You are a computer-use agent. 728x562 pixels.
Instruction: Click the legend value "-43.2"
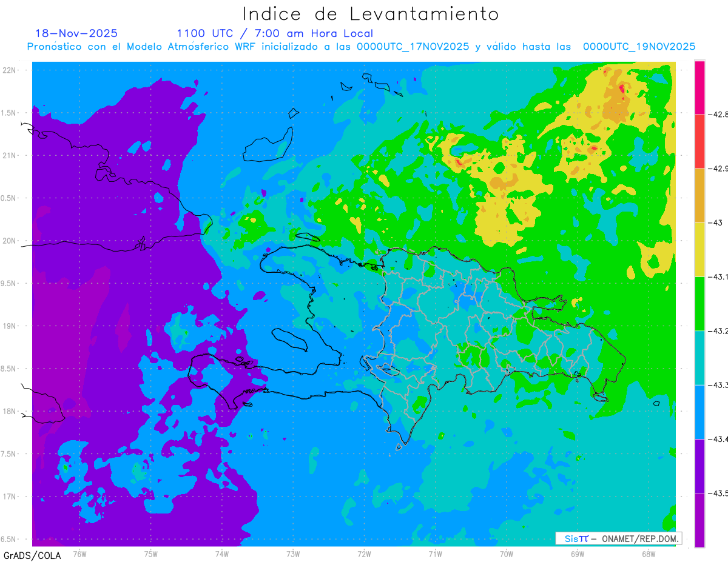click(720, 330)
